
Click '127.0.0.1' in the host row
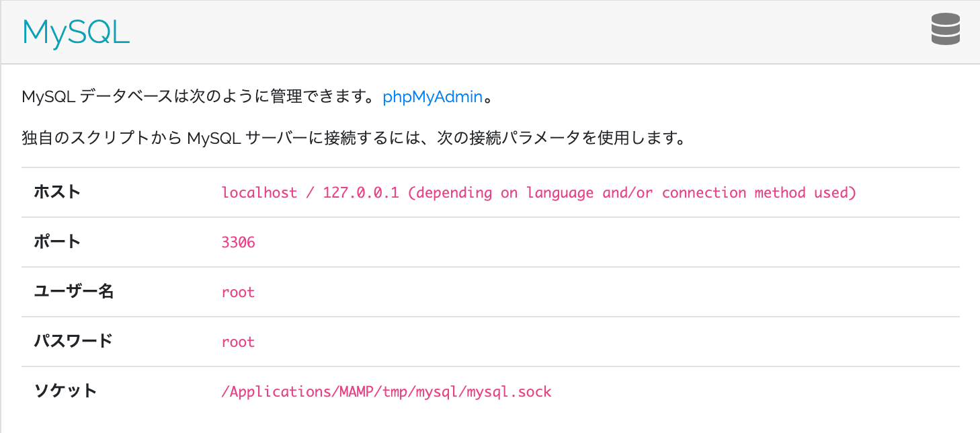tap(361, 193)
